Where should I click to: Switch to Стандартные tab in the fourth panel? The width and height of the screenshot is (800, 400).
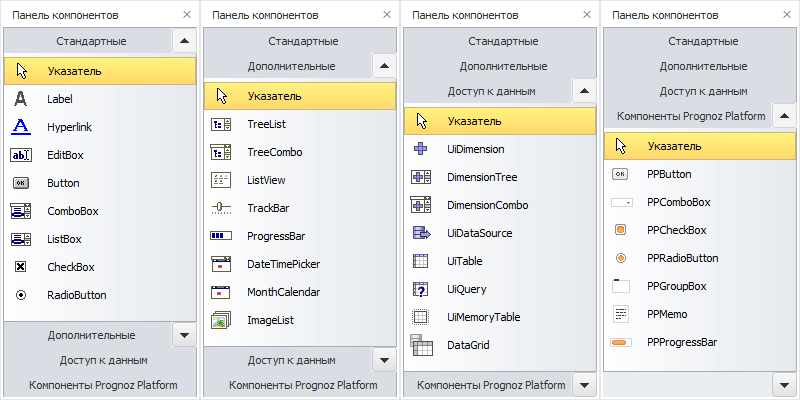click(x=703, y=41)
